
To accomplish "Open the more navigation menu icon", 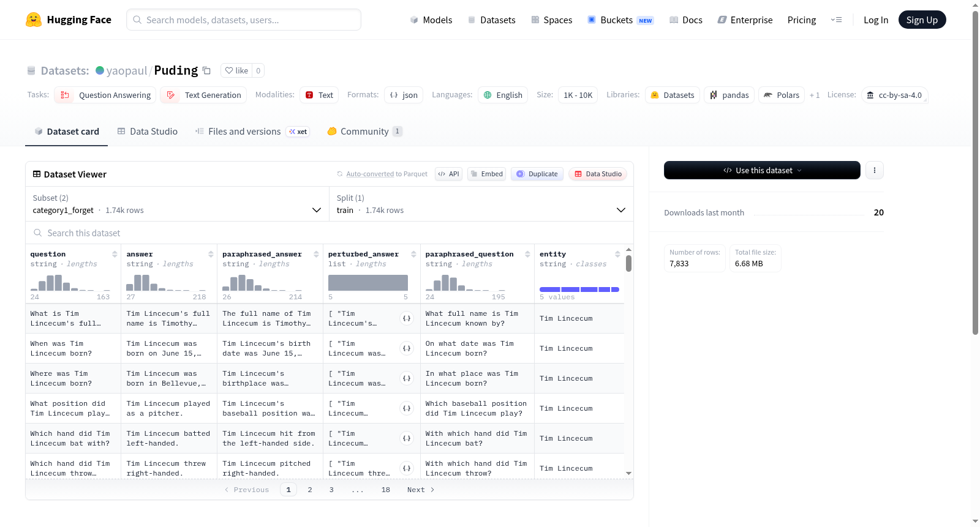I will pyautogui.click(x=836, y=20).
